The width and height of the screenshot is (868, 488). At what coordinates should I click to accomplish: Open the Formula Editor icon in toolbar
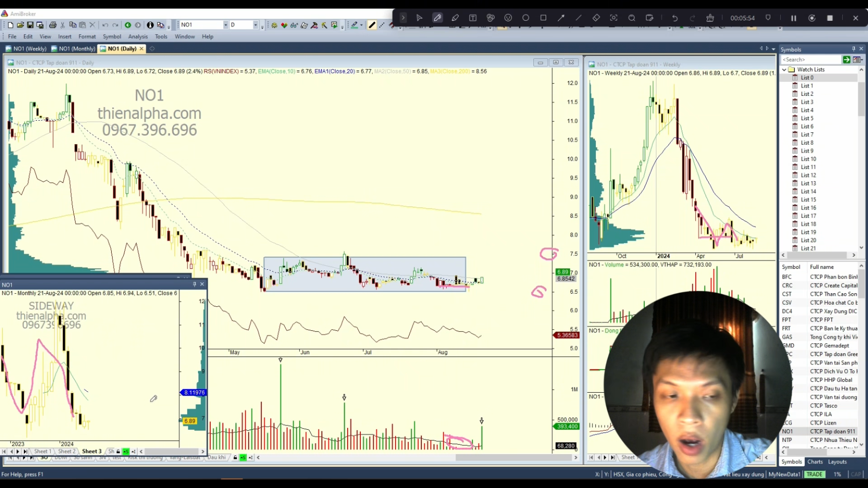coord(304,25)
